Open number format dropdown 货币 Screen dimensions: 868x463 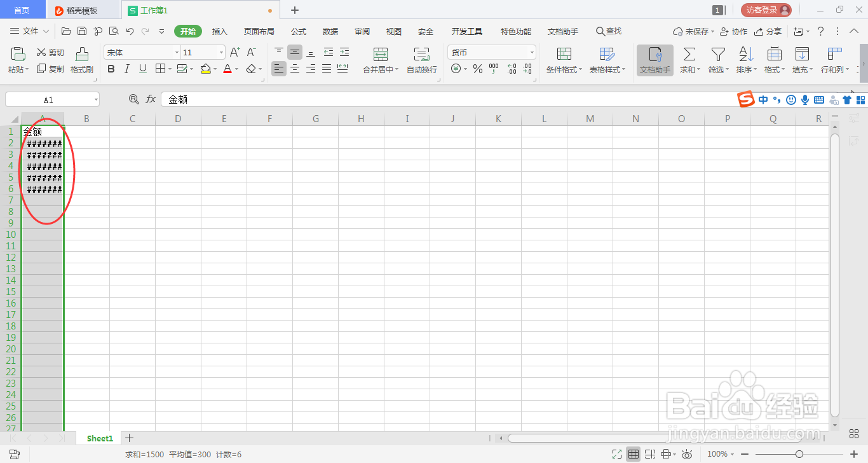(532, 53)
